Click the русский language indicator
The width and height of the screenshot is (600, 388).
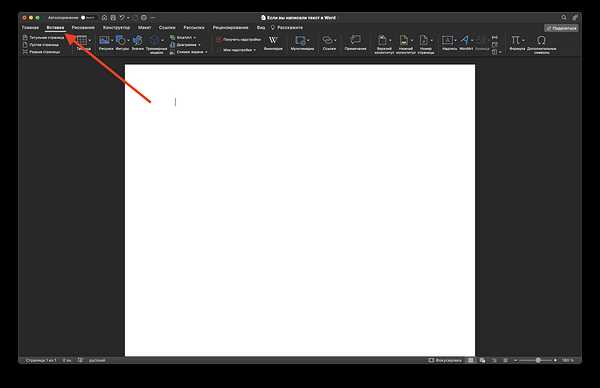[x=97, y=360]
